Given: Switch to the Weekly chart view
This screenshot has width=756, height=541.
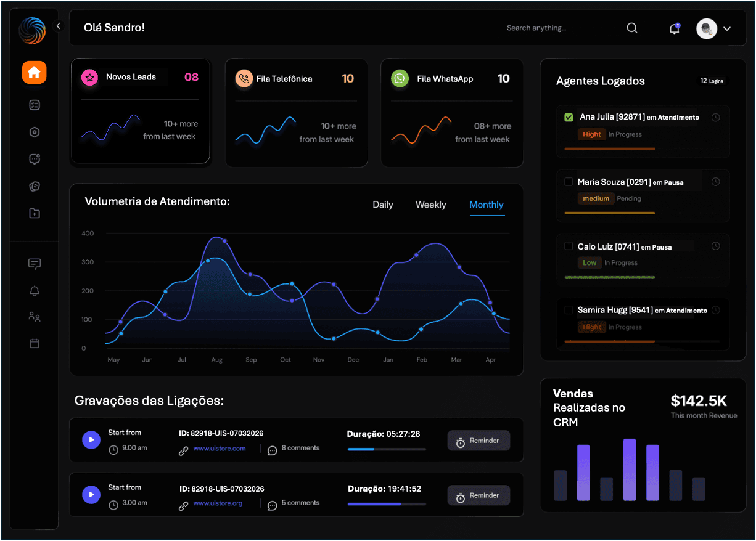Looking at the screenshot, I should tap(430, 205).
